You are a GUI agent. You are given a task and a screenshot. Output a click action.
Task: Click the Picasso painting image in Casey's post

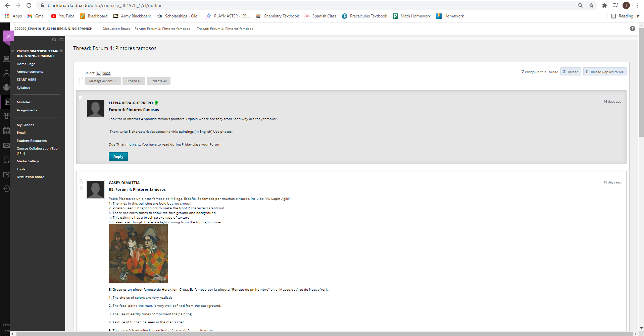[138, 254]
